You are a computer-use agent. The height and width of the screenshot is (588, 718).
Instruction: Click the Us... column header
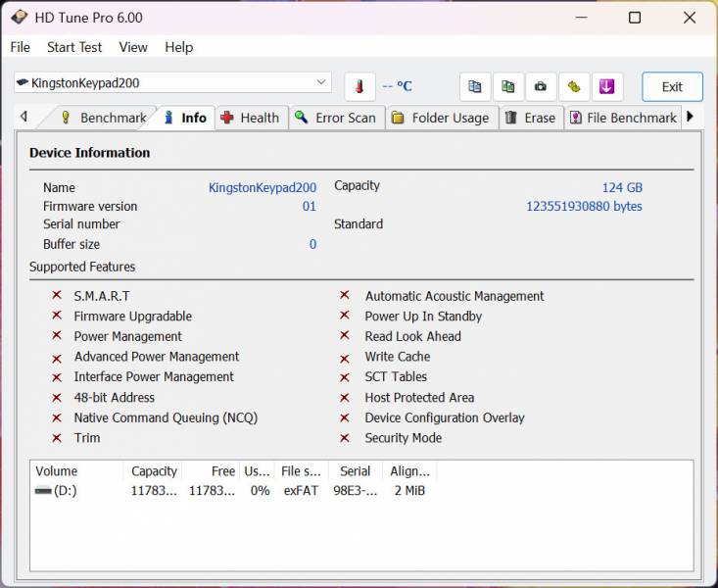click(257, 471)
